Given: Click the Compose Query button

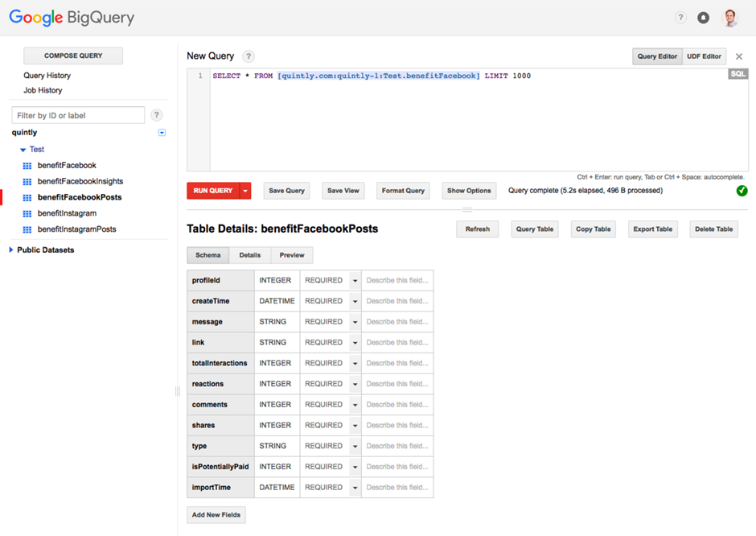Looking at the screenshot, I should pos(73,56).
